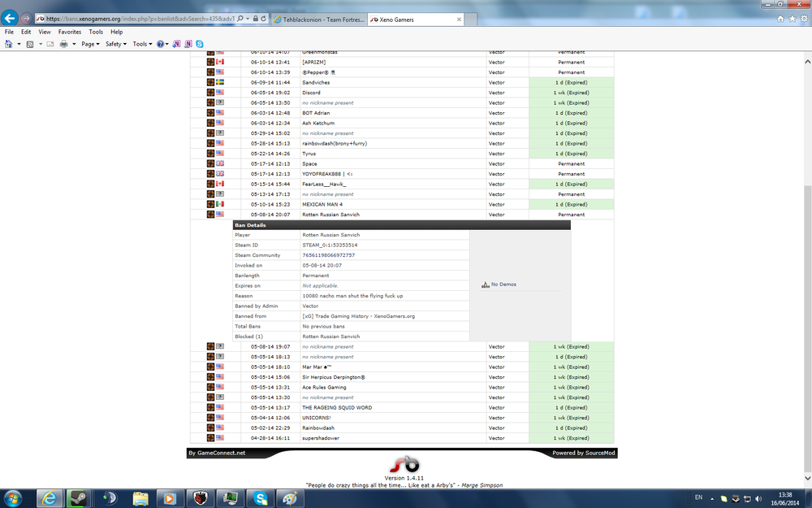Open the Help menu
Viewport: 812px width, 508px height.
116,32
